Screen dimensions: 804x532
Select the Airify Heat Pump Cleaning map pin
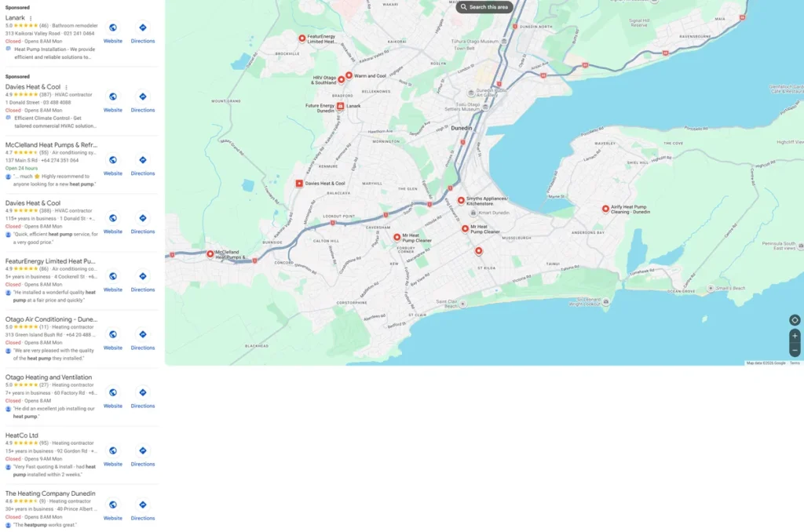pyautogui.click(x=605, y=209)
